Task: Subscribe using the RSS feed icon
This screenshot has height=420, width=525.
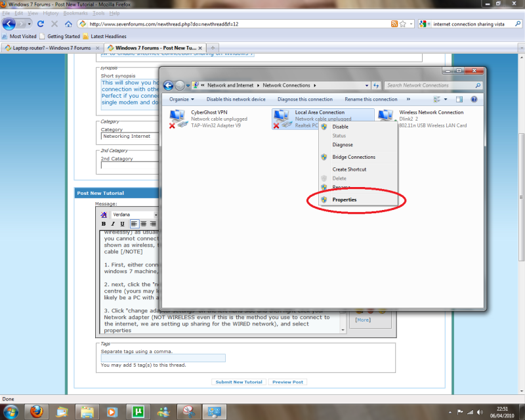Action: point(394,24)
